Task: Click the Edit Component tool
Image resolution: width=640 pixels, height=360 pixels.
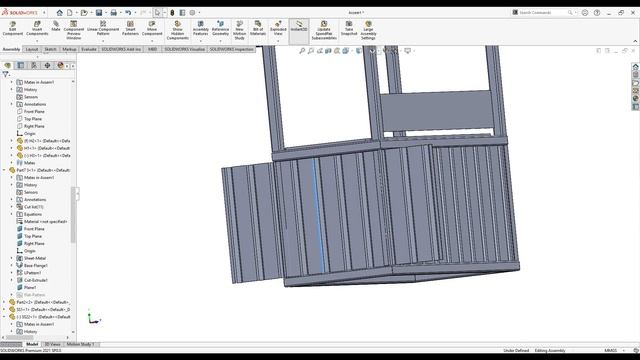Action: click(13, 29)
